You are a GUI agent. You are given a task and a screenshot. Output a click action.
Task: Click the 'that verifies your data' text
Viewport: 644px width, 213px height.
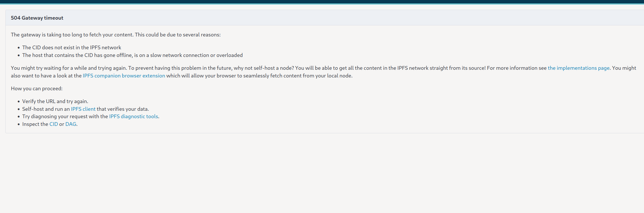(123, 109)
